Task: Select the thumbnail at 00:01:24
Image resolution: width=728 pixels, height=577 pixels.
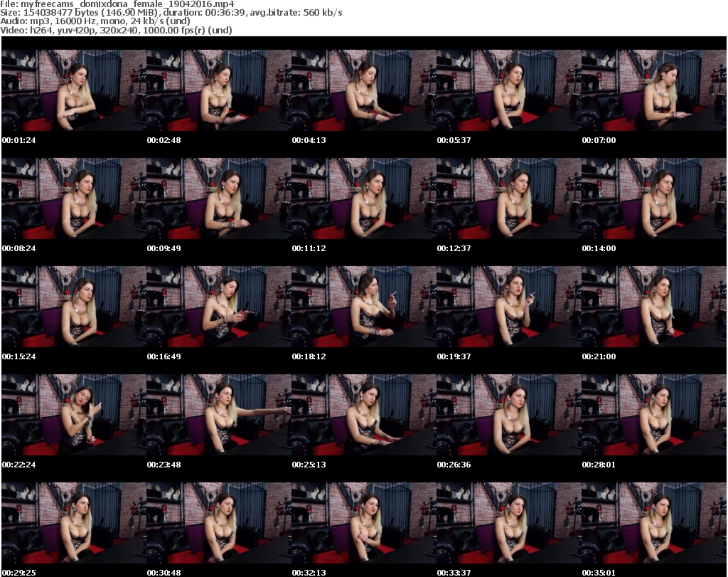Action: [74, 90]
